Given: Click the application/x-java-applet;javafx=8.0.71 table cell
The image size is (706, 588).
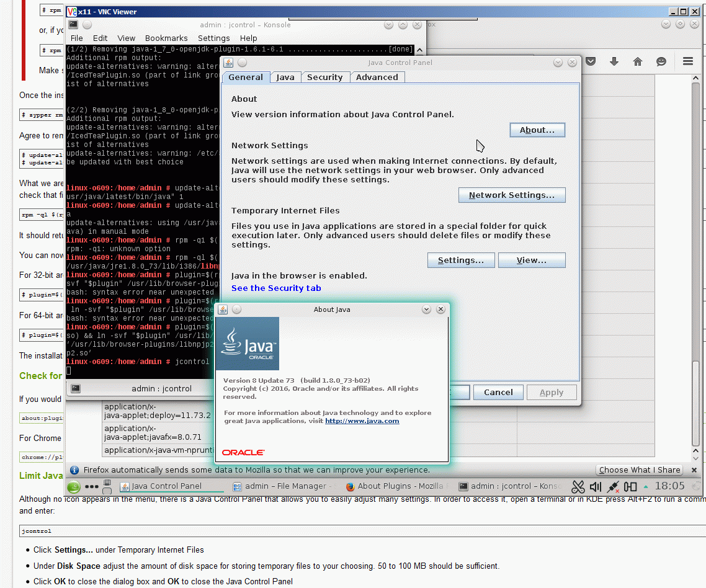Looking at the screenshot, I should click(158, 433).
